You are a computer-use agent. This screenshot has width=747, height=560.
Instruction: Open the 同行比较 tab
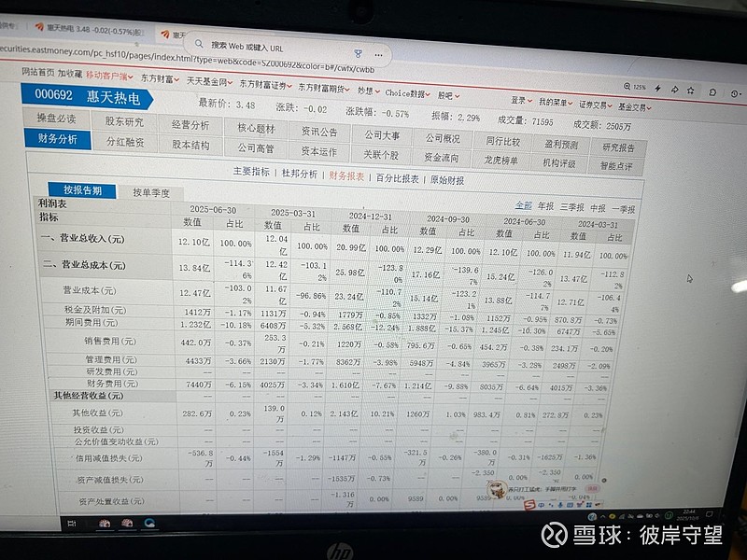coord(503,142)
